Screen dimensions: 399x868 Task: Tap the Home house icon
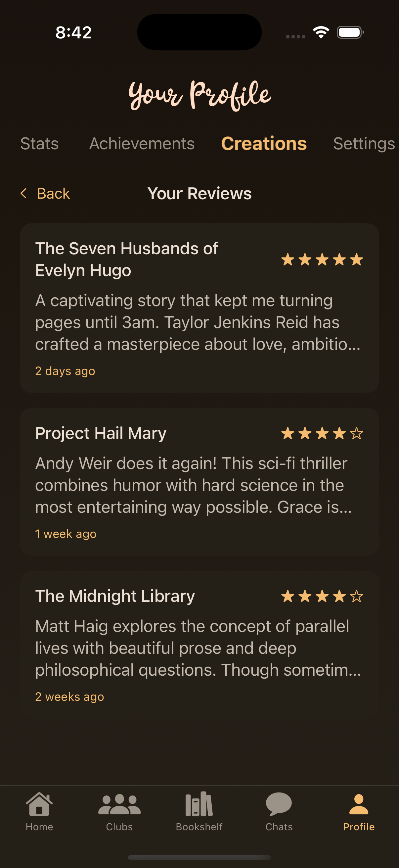pyautogui.click(x=39, y=804)
